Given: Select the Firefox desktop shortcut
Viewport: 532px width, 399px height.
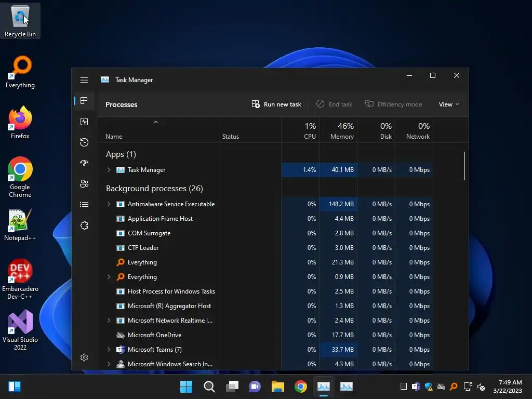Looking at the screenshot, I should 20,123.
